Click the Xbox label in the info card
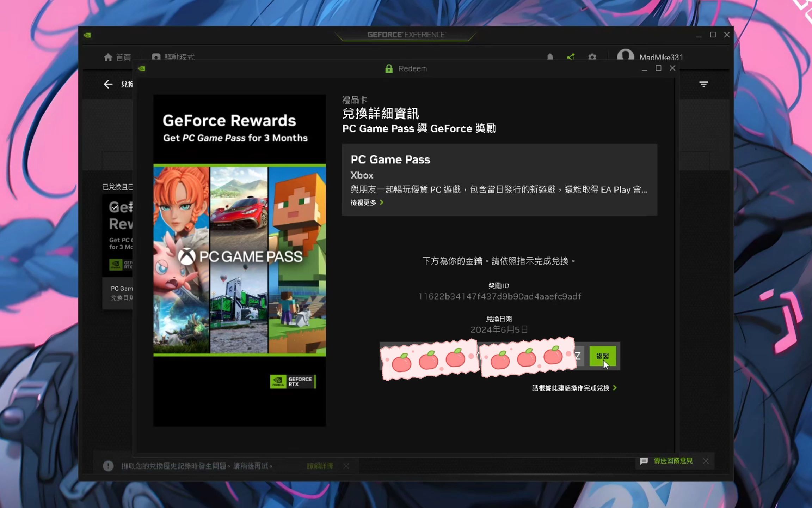This screenshot has height=508, width=812. point(362,175)
